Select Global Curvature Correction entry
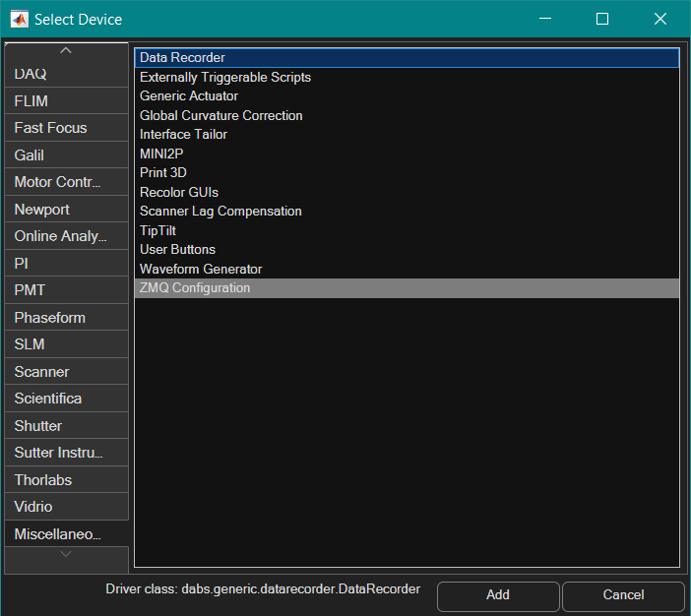 pyautogui.click(x=407, y=115)
